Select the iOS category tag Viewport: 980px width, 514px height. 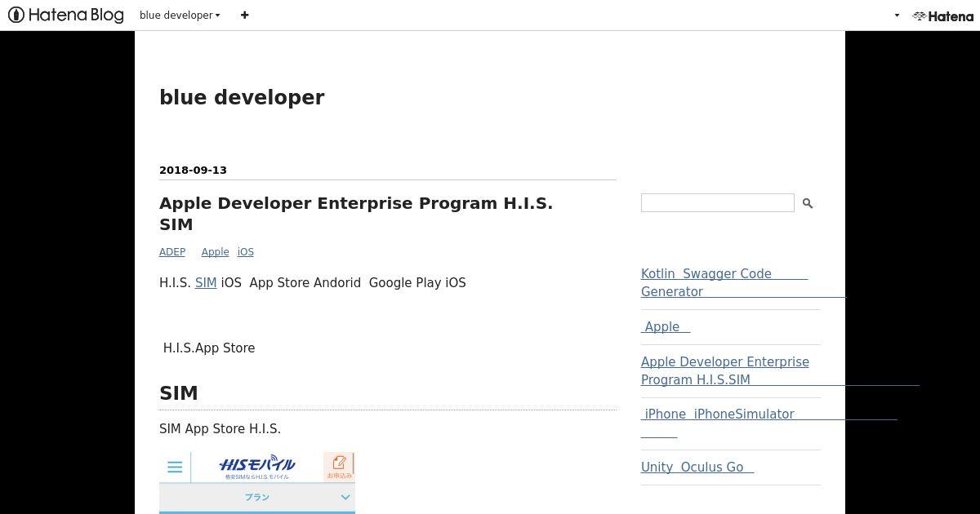point(246,252)
